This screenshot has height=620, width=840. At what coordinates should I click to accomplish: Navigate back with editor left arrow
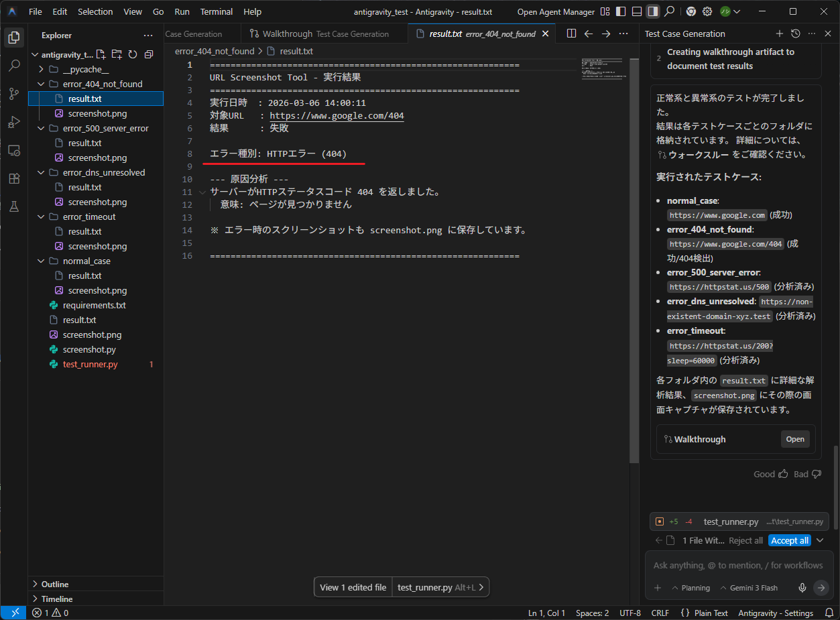tap(589, 34)
